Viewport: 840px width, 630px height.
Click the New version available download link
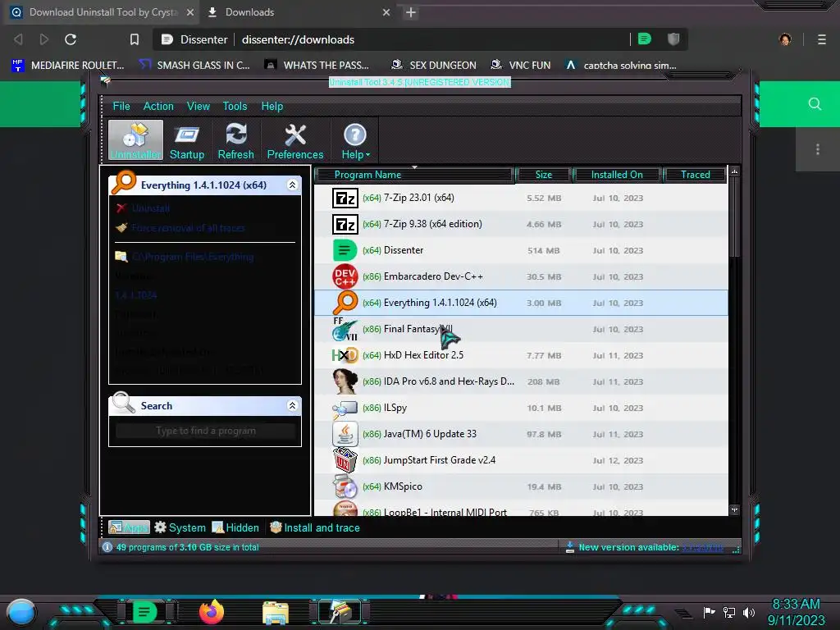(x=702, y=547)
